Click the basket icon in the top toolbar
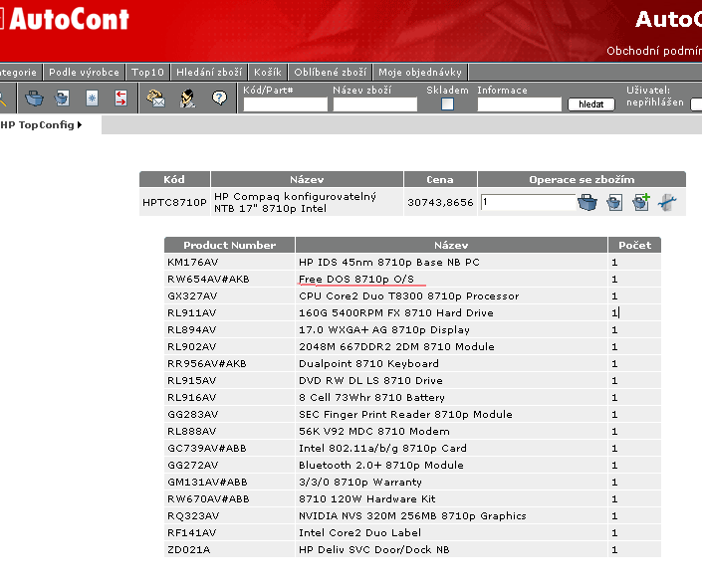Viewport: 702px width, 588px height. (34, 98)
